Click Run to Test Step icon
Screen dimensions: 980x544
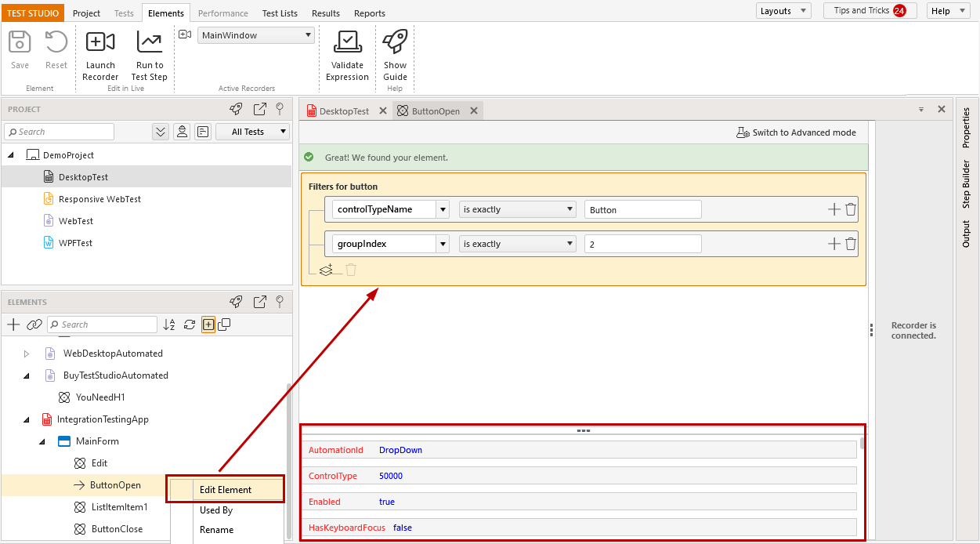point(149,42)
